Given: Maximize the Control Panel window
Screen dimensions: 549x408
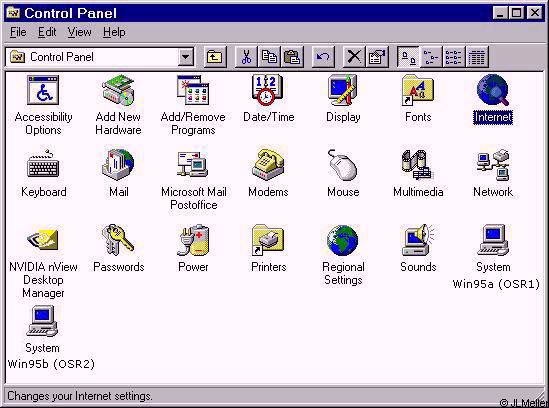Looking at the screenshot, I should 516,13.
